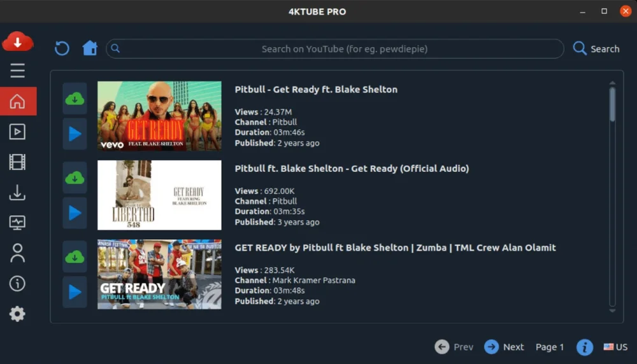Image resolution: width=637 pixels, height=364 pixels.
Task: Click the scrollbar down arrow
Action: (x=612, y=311)
